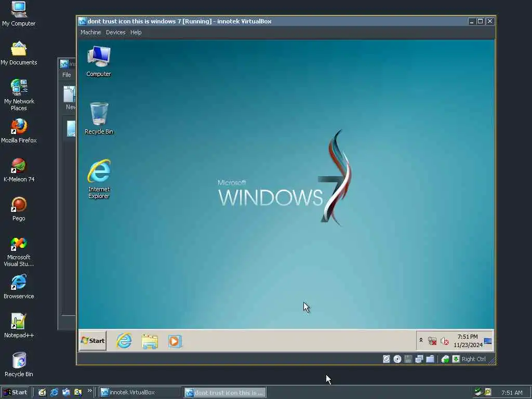Expand host quick launch overflow chevron
532x399 pixels.
[x=89, y=391]
